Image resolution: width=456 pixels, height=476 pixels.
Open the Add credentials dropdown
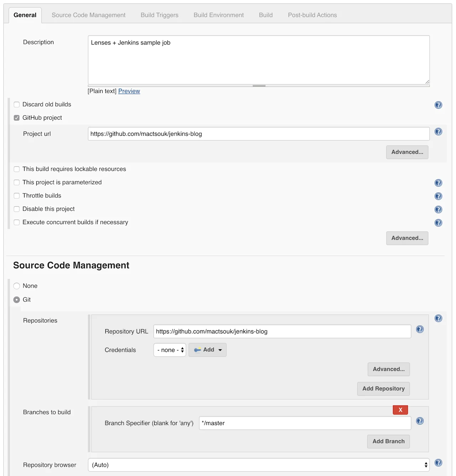207,350
